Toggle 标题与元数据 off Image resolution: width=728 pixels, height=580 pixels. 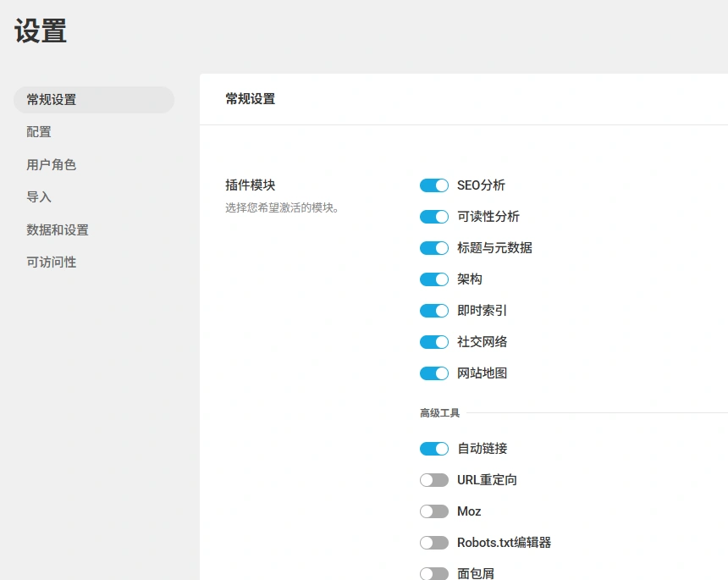(433, 247)
